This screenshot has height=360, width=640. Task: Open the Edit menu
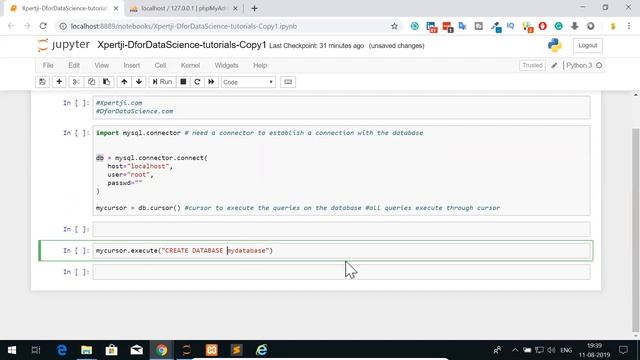[74, 65]
